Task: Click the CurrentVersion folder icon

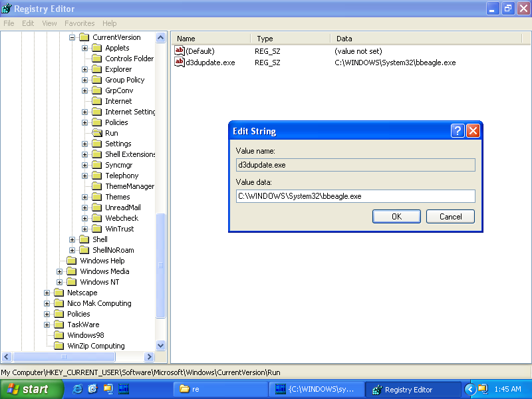Action: coord(84,37)
